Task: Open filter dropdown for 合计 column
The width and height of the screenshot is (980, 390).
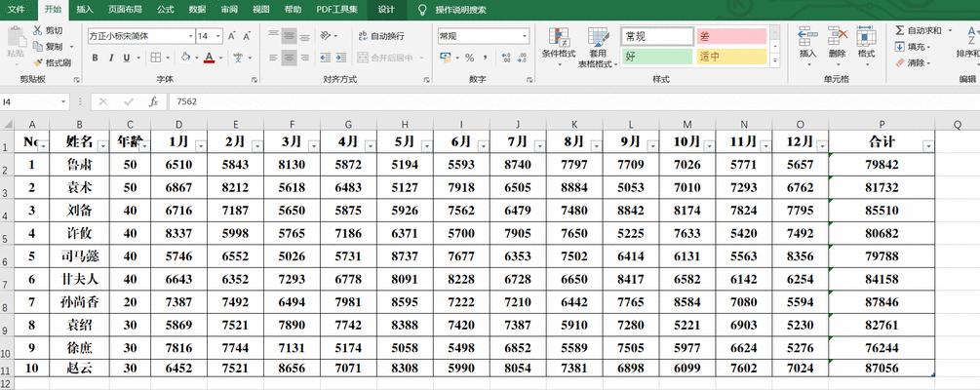Action: pyautogui.click(x=928, y=145)
